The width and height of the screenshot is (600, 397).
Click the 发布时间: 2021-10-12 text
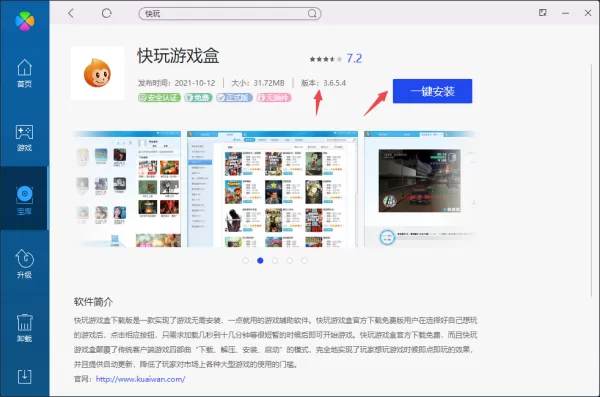click(x=177, y=83)
